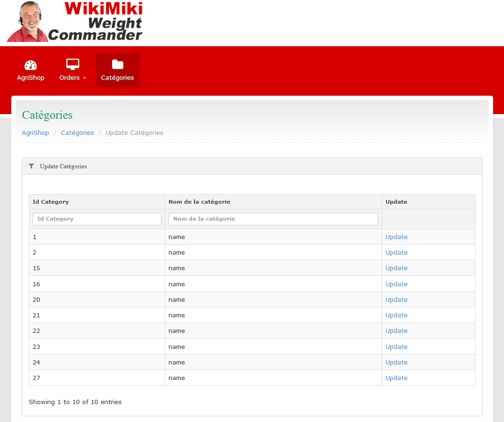504x422 pixels.
Task: Select the Id cell showing 24
Action: [x=97, y=362]
